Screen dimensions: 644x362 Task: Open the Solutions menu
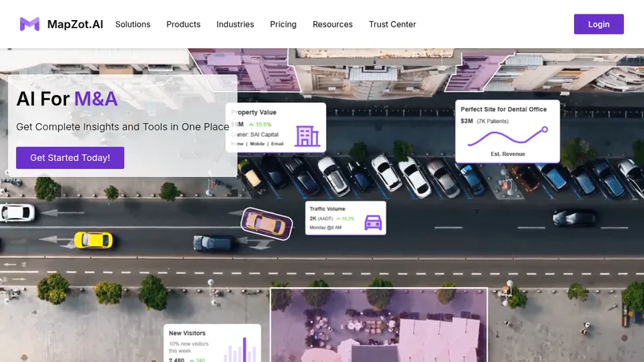[x=133, y=24]
